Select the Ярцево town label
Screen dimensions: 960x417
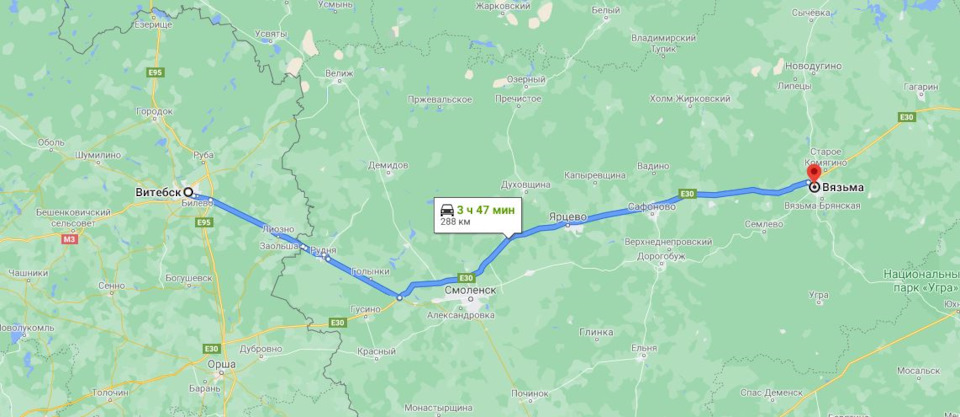[x=568, y=217]
